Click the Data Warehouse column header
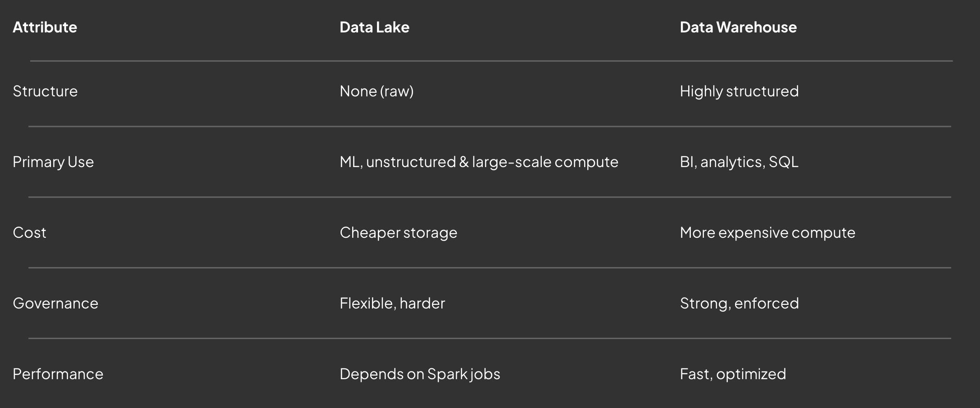The width and height of the screenshot is (980, 408). (x=738, y=27)
